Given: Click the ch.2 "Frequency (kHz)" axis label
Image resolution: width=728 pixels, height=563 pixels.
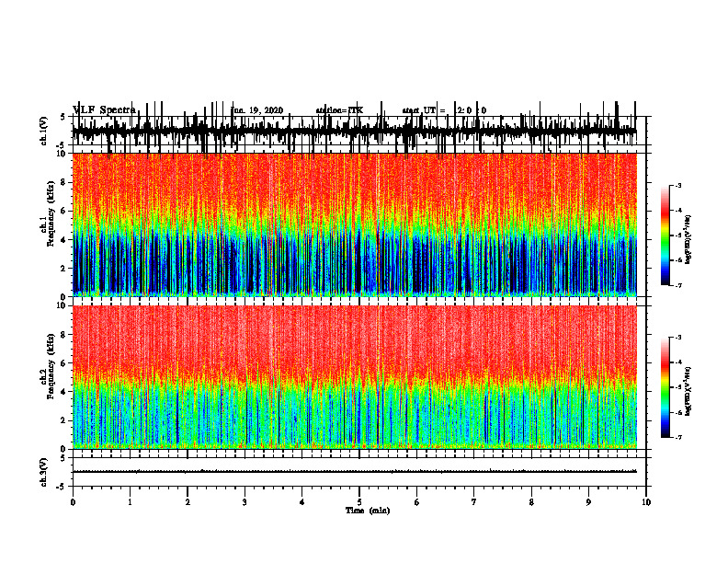Looking at the screenshot, I should coord(51,366).
